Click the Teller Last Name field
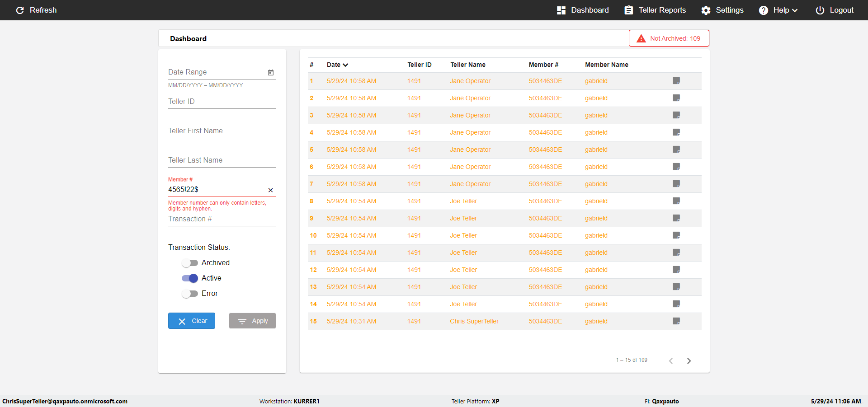This screenshot has height=407, width=868. pos(222,160)
